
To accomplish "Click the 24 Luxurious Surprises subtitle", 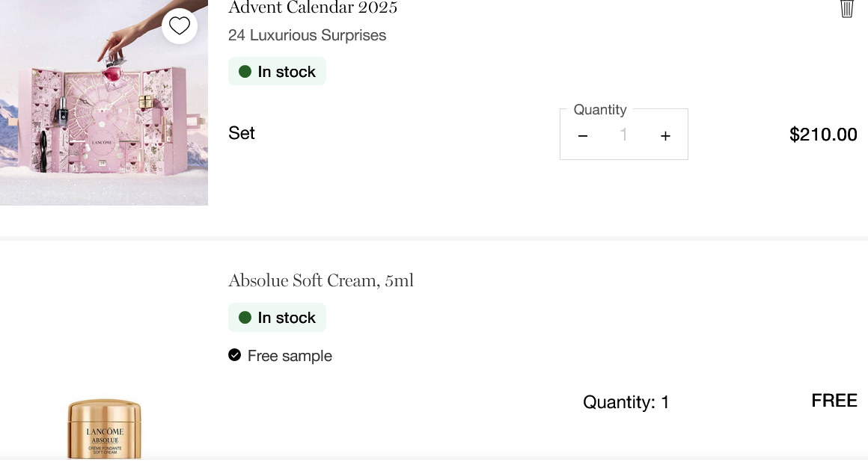I will [307, 36].
